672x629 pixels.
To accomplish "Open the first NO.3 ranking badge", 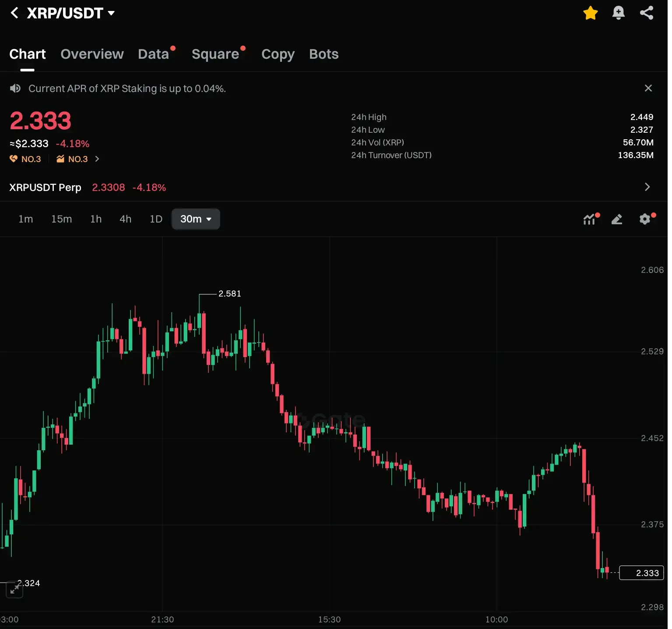I will (25, 159).
